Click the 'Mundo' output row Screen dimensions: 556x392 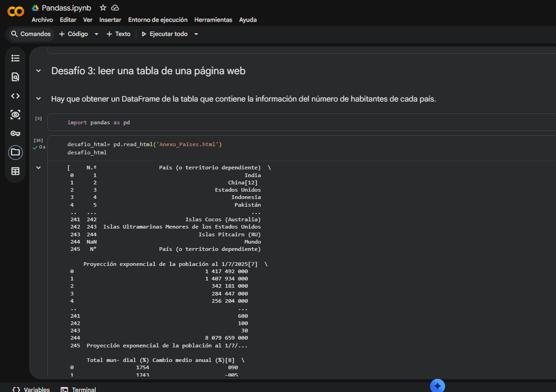tap(253, 242)
